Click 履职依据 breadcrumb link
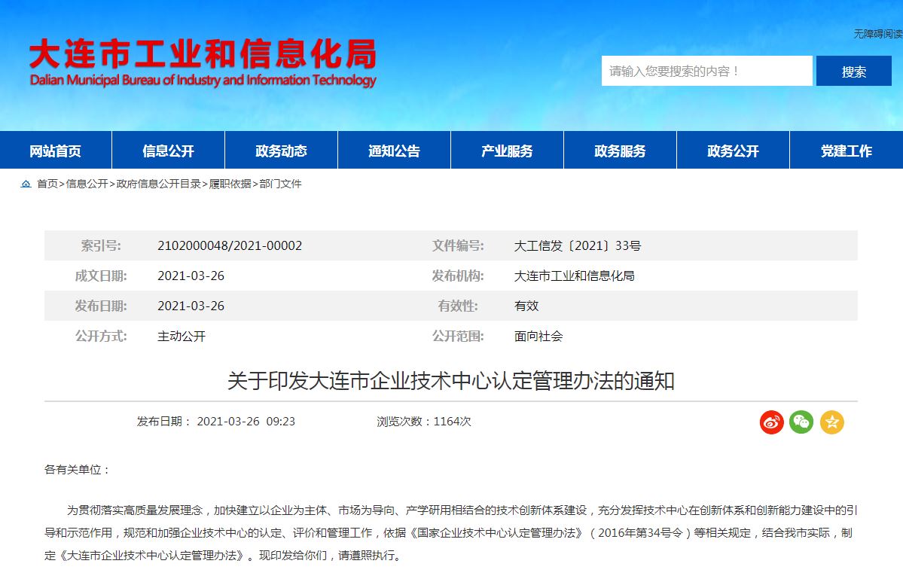The height and width of the screenshot is (588, 903). click(x=230, y=184)
